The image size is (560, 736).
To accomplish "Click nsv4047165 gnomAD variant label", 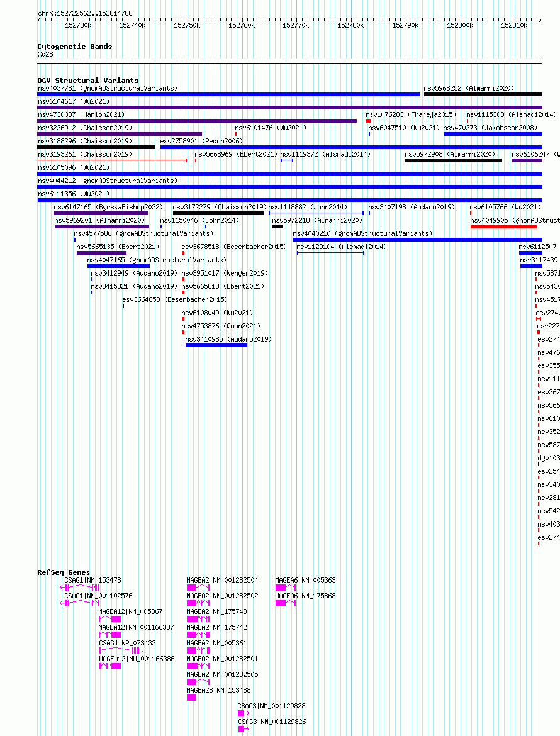I will point(156,260).
